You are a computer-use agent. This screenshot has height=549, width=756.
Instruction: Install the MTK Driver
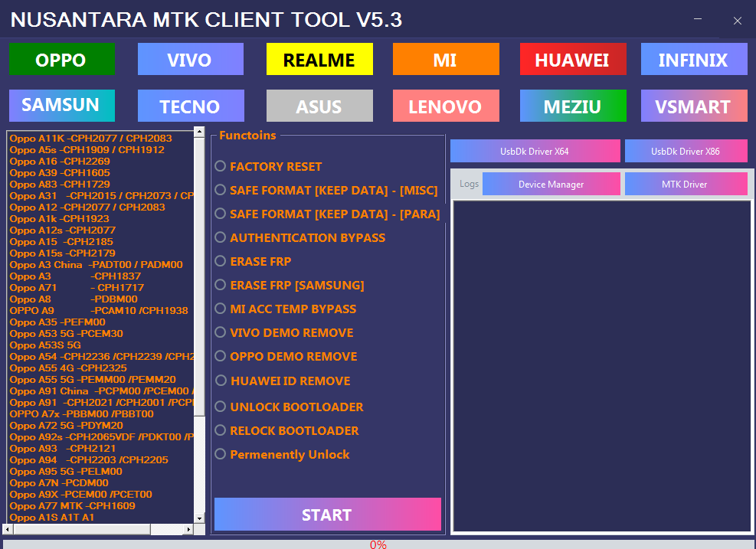(686, 184)
